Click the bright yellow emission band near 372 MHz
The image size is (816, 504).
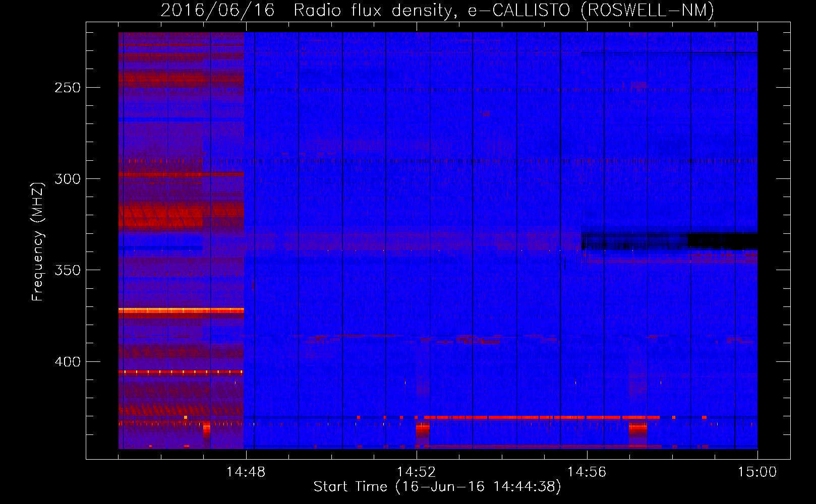coord(181,311)
